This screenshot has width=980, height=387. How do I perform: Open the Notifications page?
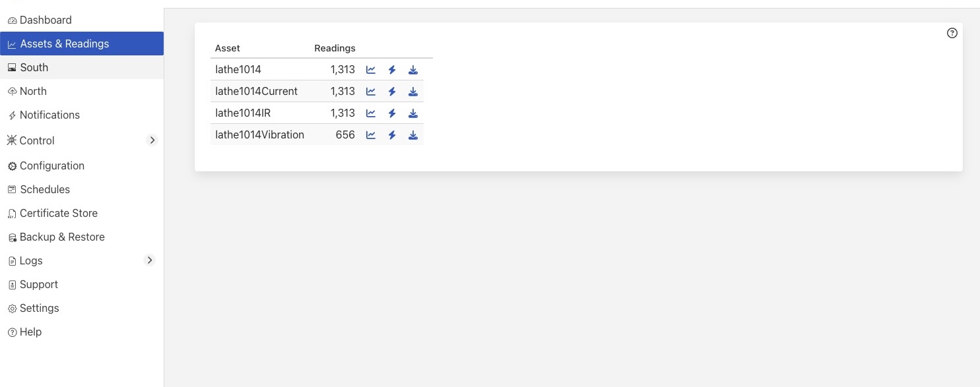click(49, 115)
